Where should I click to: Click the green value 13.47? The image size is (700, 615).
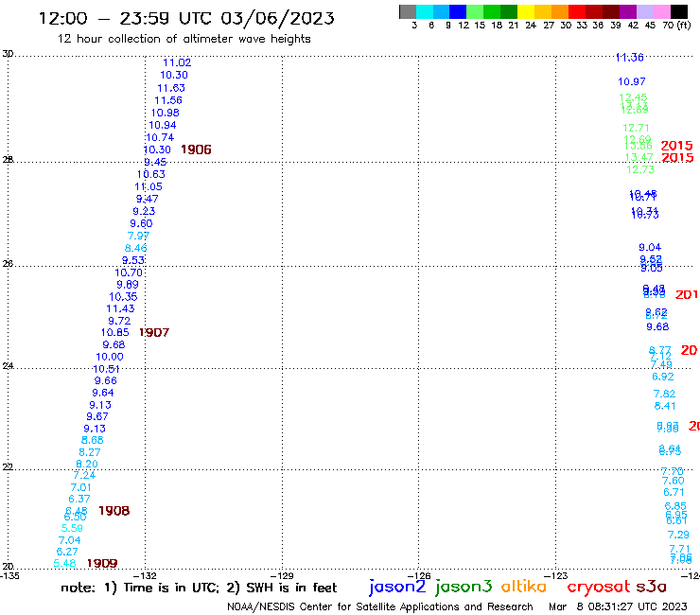click(x=639, y=157)
